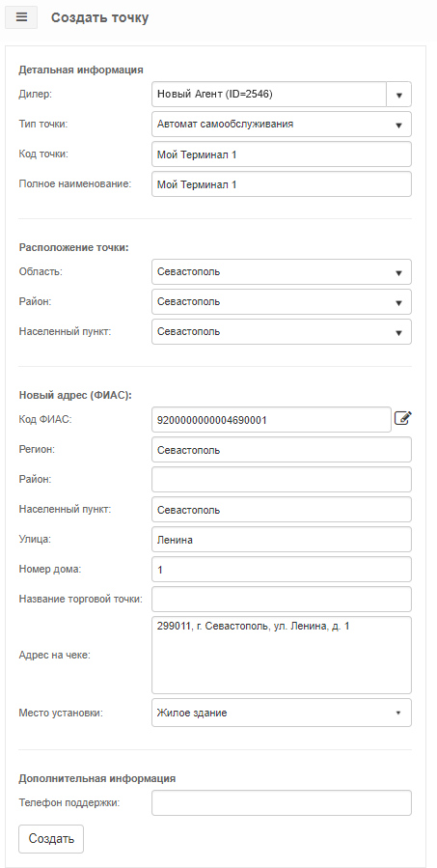Open the Область dropdown
The width and height of the screenshot is (437, 868).
coord(282,272)
